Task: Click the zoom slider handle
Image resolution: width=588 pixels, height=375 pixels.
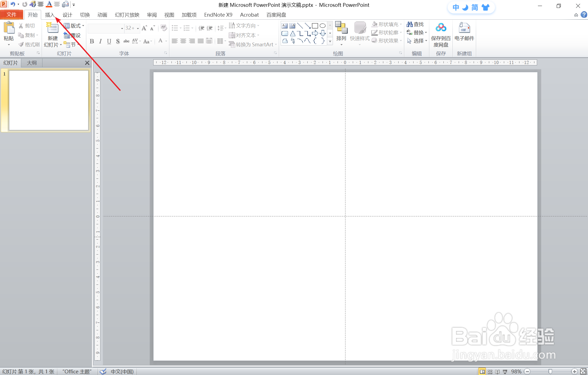Action: tap(550, 371)
